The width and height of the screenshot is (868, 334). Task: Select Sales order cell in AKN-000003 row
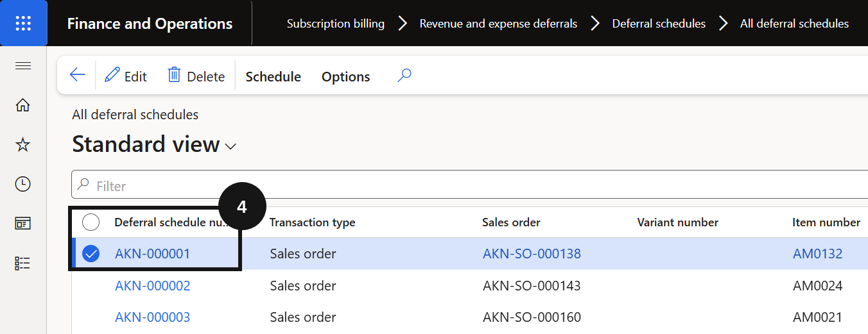(303, 317)
